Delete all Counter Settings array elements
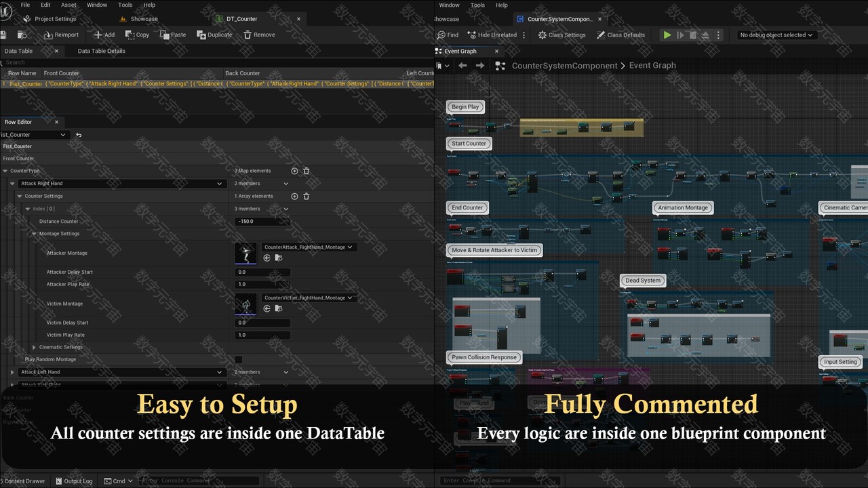Image resolution: width=868 pixels, height=488 pixels. 307,197
